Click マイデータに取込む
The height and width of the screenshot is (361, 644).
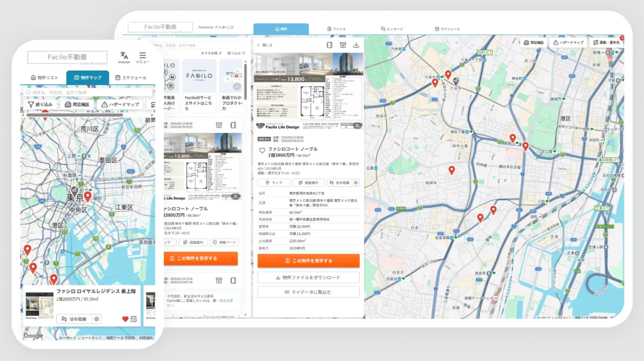pyautogui.click(x=309, y=292)
